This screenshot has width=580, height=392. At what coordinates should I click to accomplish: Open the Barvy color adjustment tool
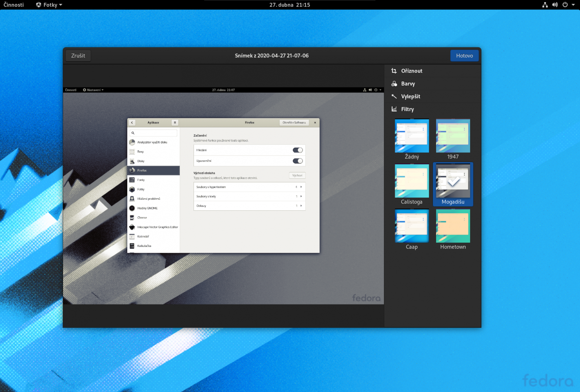pos(408,84)
